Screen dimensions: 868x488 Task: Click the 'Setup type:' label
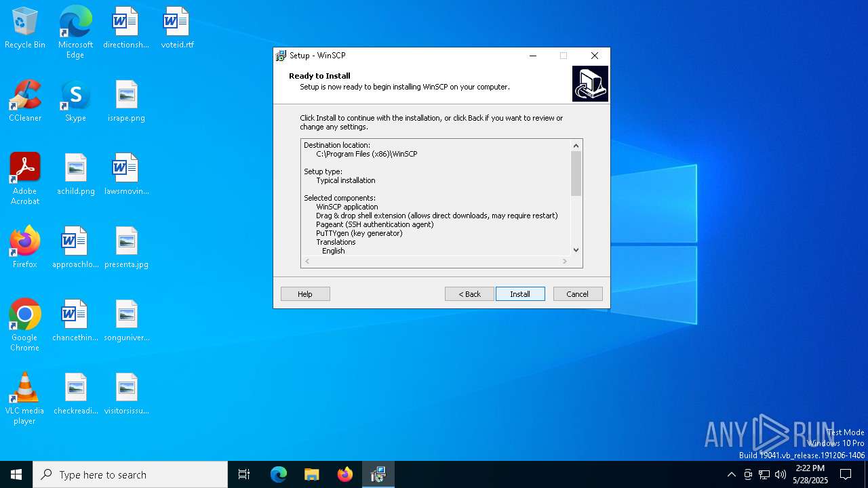coord(323,171)
